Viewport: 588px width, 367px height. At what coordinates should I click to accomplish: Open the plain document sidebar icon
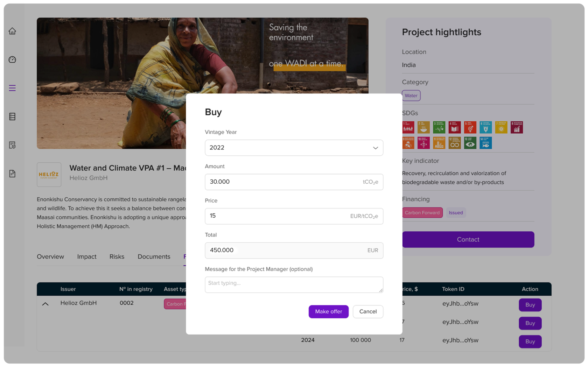[12, 174]
